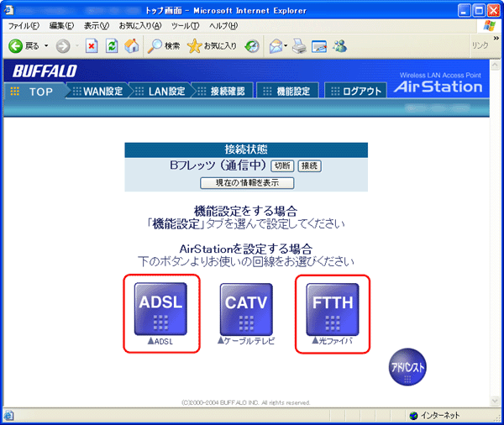Click the 接続状態 header text
Image resolution: width=504 pixels, height=425 pixels.
[246, 150]
